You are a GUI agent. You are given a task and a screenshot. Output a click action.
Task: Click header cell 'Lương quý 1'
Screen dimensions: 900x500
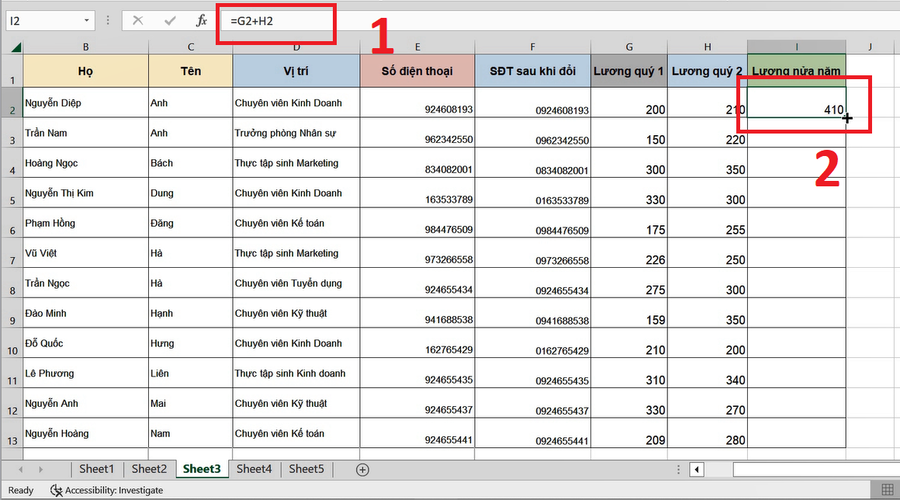click(629, 71)
